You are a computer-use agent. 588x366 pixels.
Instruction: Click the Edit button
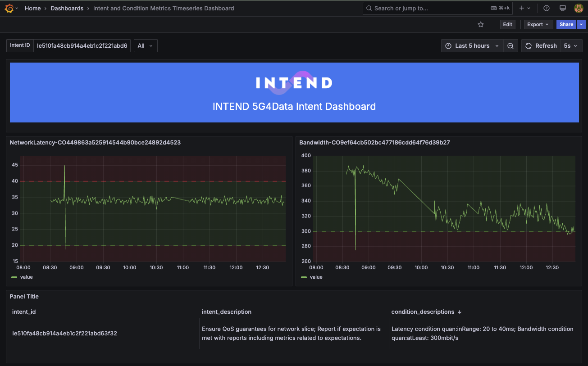pyautogui.click(x=507, y=24)
